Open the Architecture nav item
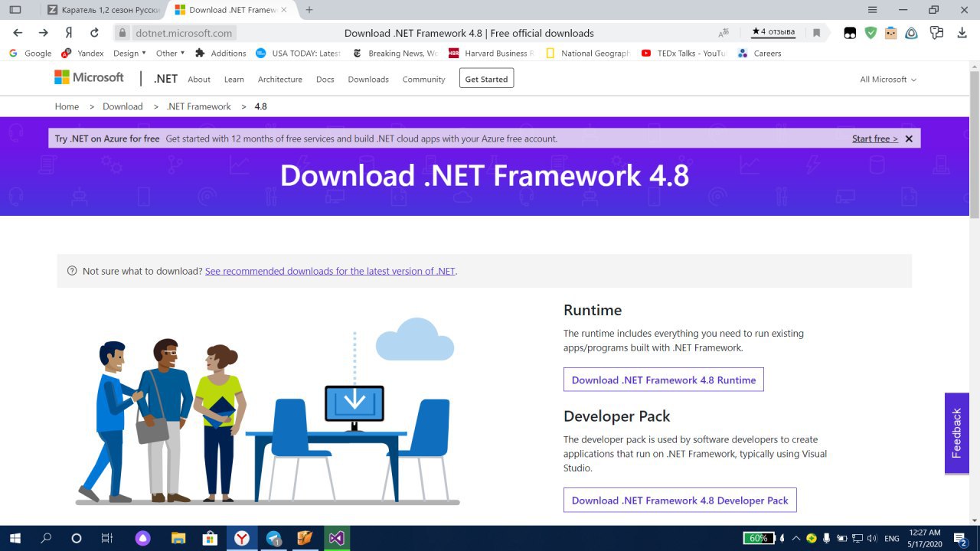The height and width of the screenshot is (551, 980). coord(280,80)
